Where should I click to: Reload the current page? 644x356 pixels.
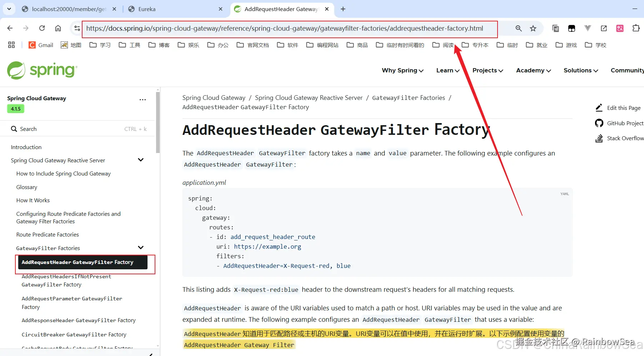pyautogui.click(x=42, y=28)
